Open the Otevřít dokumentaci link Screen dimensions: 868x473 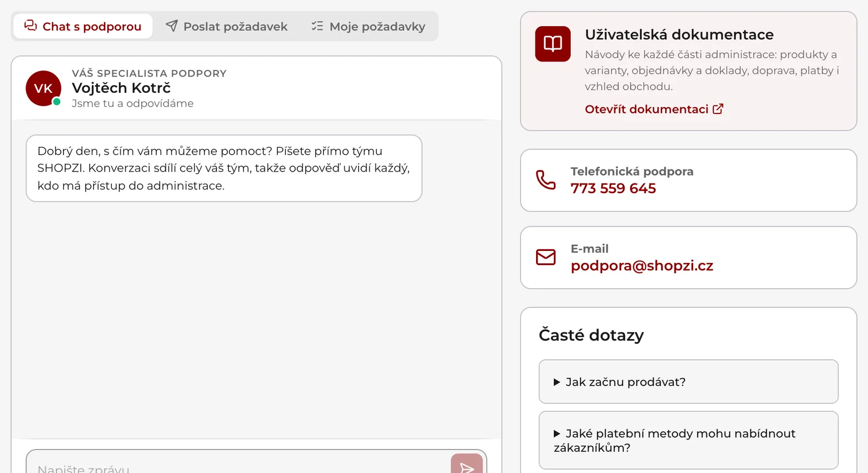coord(654,109)
